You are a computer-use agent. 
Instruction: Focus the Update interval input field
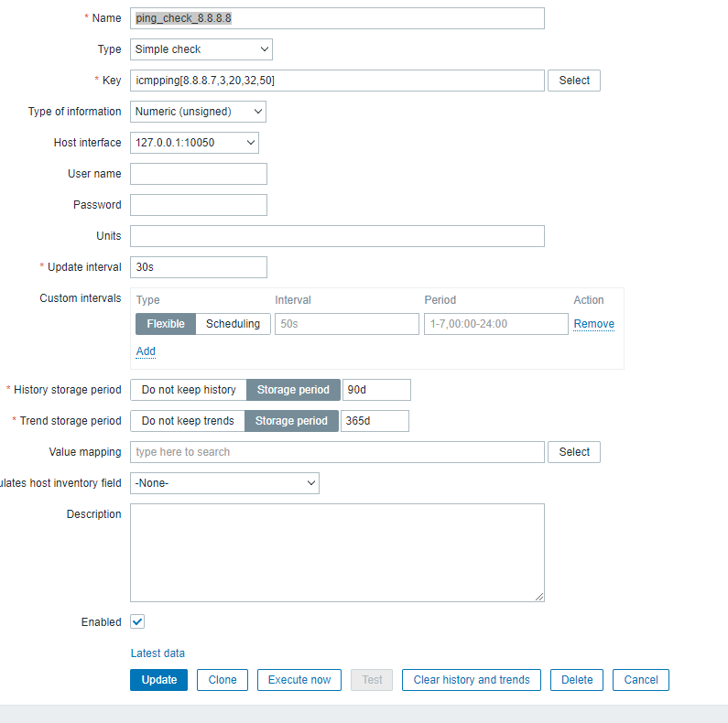point(199,267)
